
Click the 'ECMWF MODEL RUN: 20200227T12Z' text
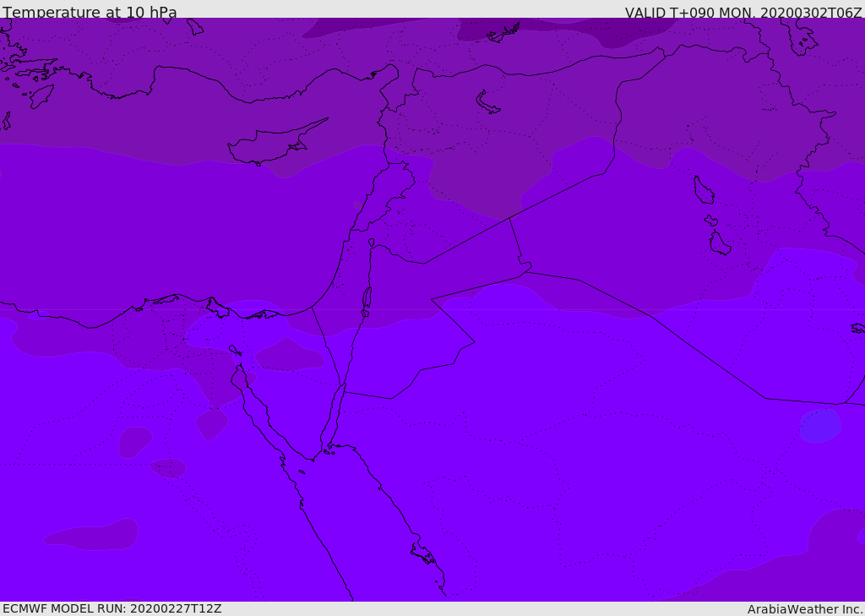coord(112,608)
